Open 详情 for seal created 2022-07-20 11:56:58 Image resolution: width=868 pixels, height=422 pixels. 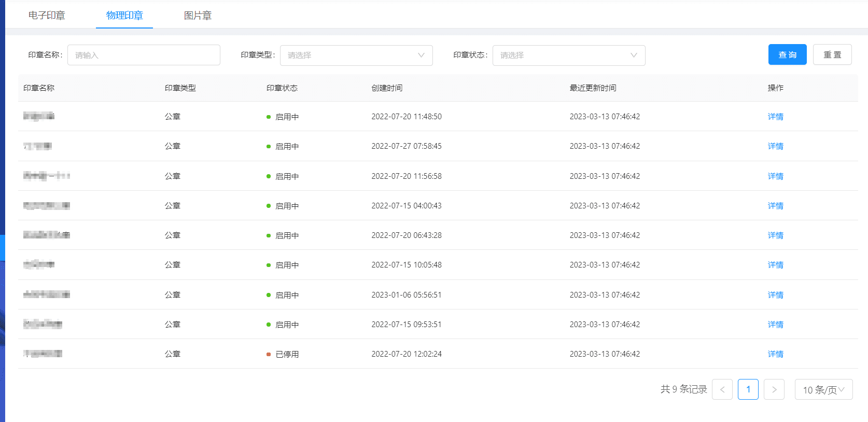(x=776, y=176)
